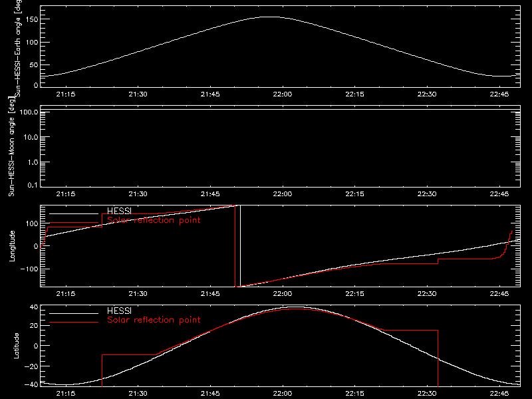Click the "150" tick on Sun-HESSI-Earth angle axis
This screenshot has height=399, width=532.
(33, 19)
